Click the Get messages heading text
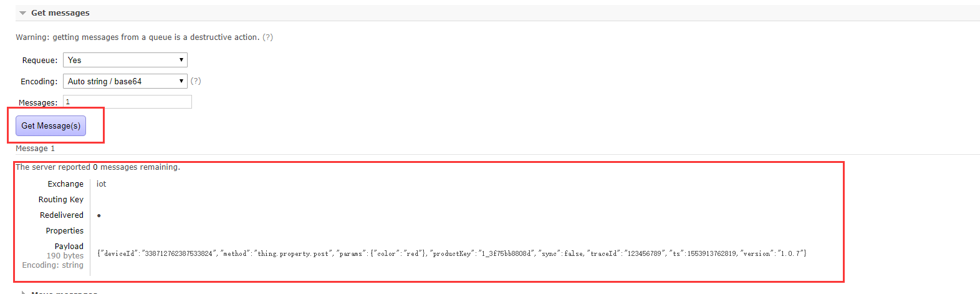Screen dimensions: 980x294 (60, 13)
